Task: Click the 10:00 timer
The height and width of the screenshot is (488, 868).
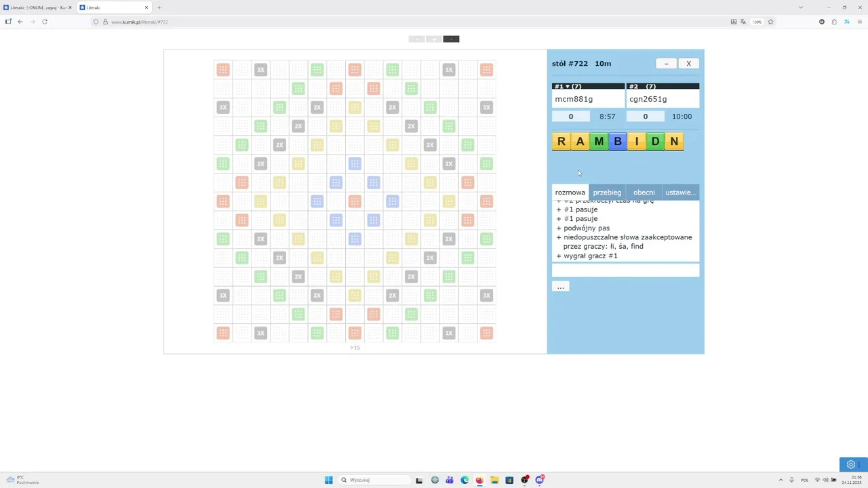Action: tap(682, 117)
